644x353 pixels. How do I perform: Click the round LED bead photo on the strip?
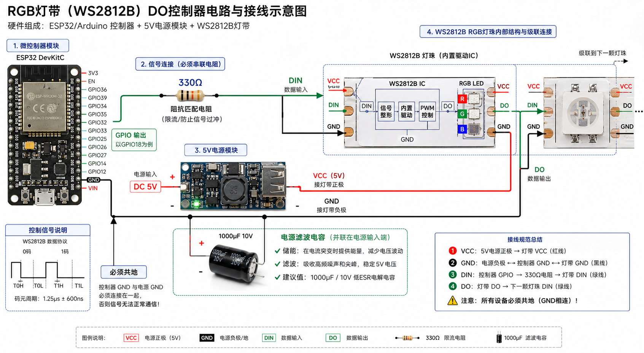pyautogui.click(x=583, y=113)
